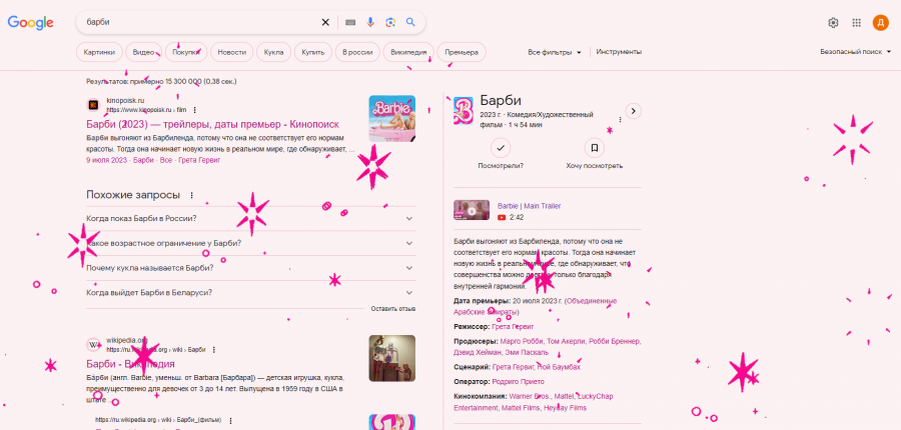Screen dimensions: 901x430
Task: Open Грета Гервиг director link
Action: tap(513, 327)
